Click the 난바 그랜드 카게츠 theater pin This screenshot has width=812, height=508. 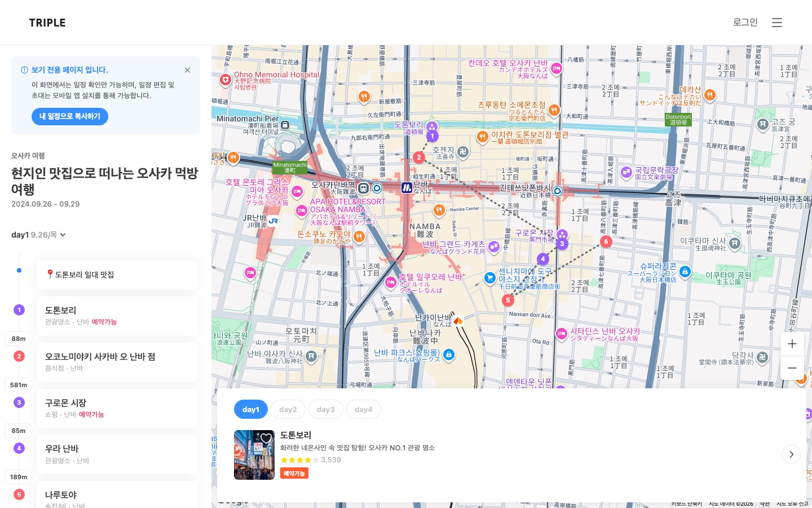pyautogui.click(x=494, y=247)
